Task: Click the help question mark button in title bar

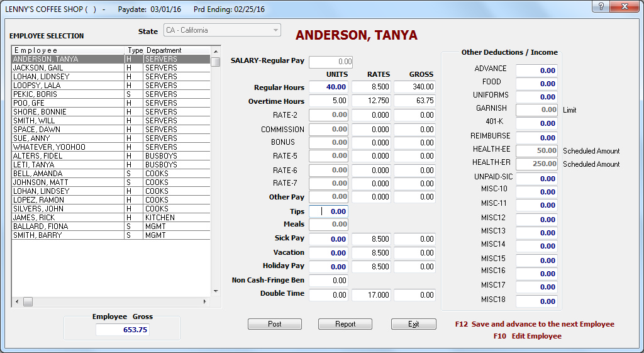Action: point(601,6)
